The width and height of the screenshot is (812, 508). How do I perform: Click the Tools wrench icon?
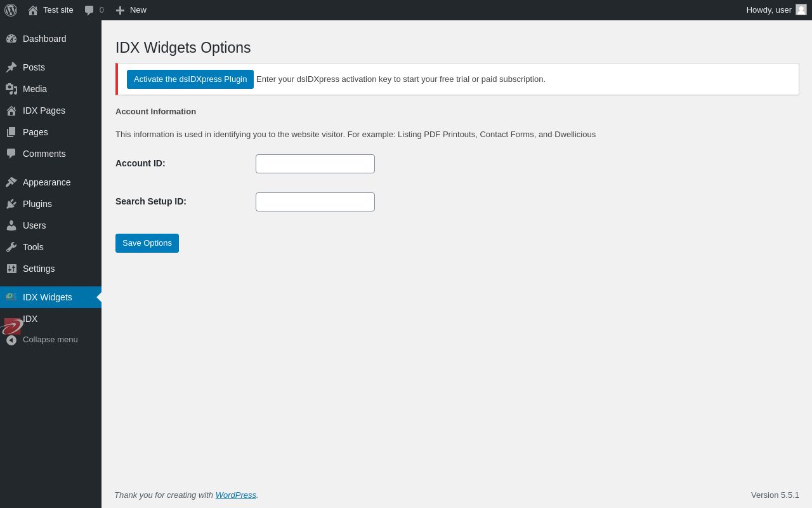pos(11,247)
